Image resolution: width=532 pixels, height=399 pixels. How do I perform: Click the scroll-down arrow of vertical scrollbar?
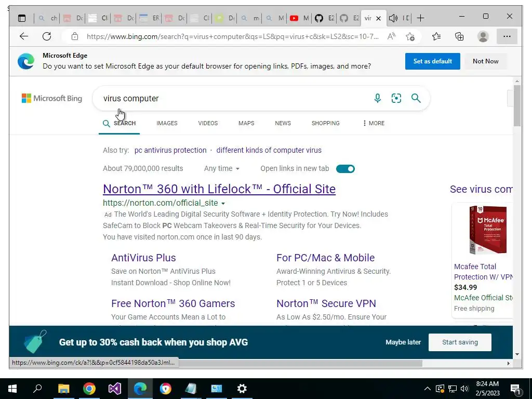pyautogui.click(x=517, y=354)
